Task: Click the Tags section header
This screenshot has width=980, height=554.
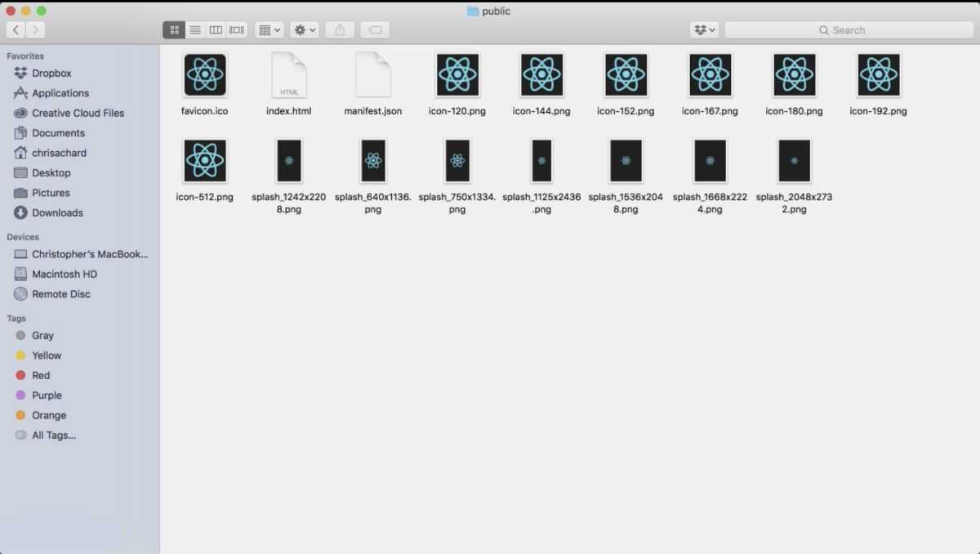Action: click(16, 319)
